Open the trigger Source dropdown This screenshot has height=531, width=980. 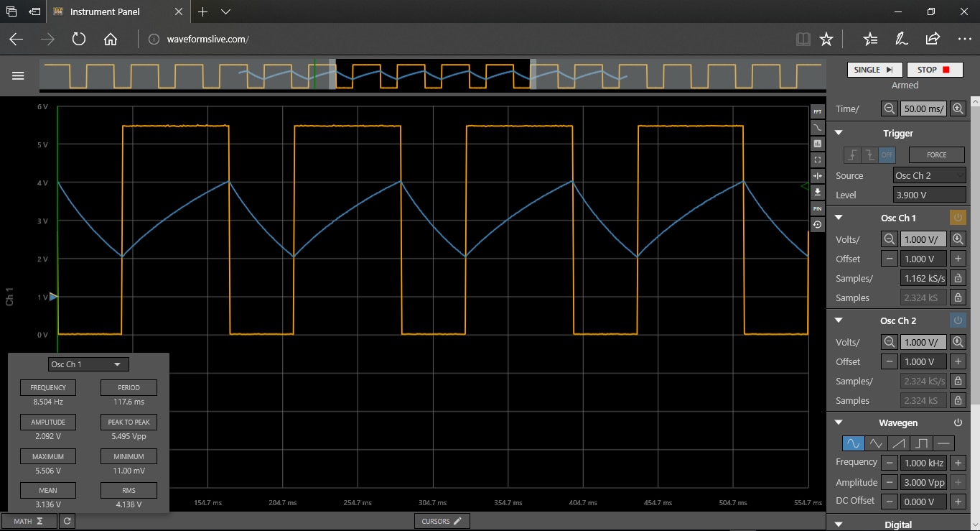(929, 175)
